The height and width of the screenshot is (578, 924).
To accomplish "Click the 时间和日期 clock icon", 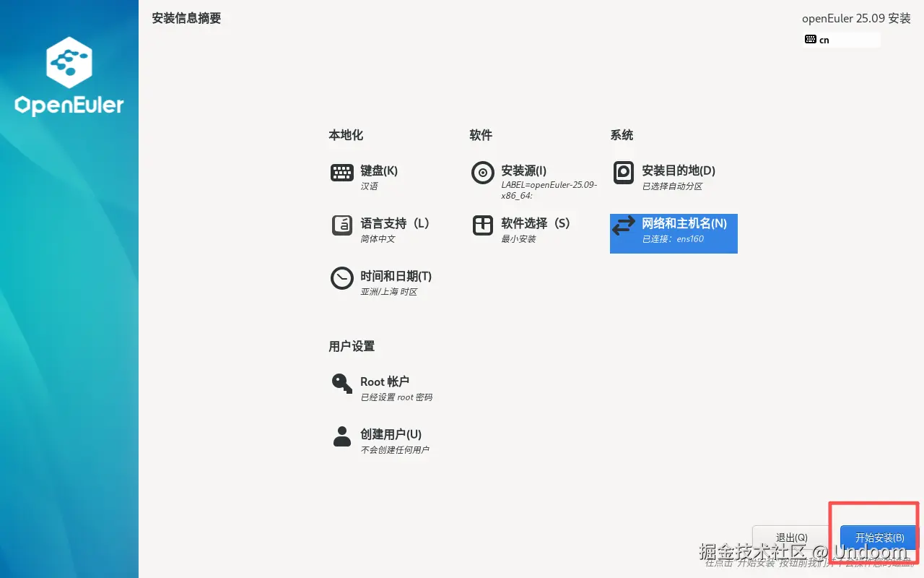I will pos(342,278).
